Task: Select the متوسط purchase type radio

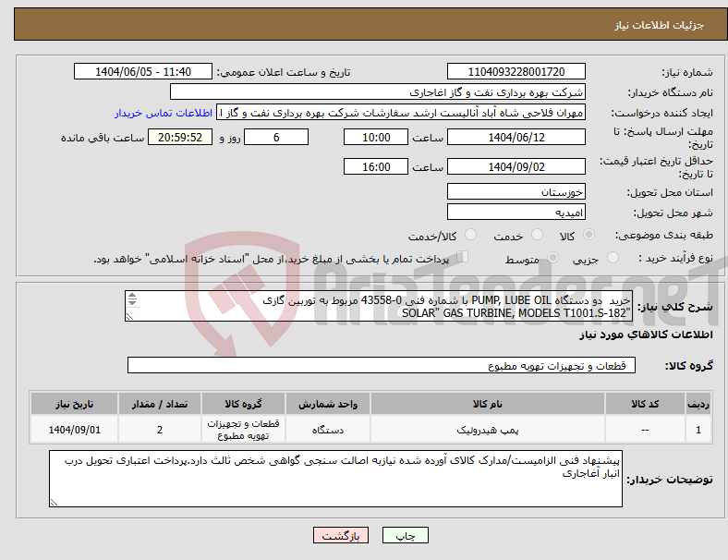Action: tap(553, 258)
